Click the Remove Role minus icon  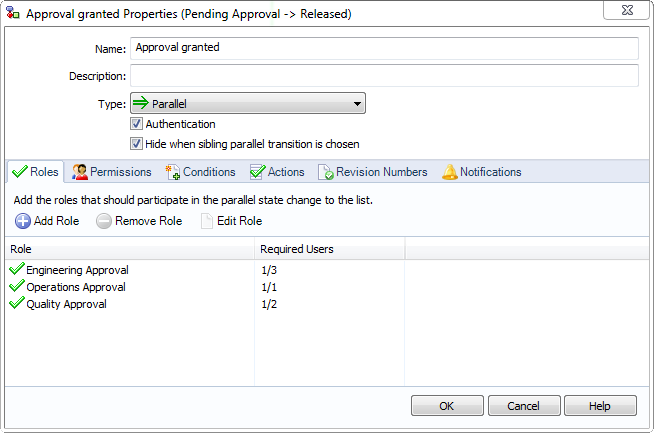(x=104, y=221)
